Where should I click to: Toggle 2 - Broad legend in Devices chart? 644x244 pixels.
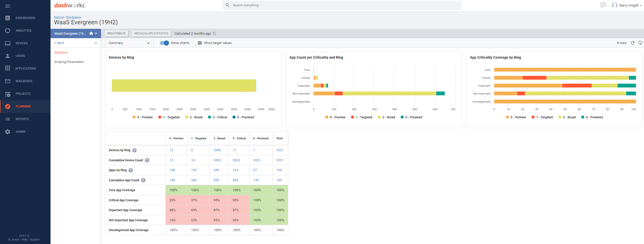[x=194, y=117]
